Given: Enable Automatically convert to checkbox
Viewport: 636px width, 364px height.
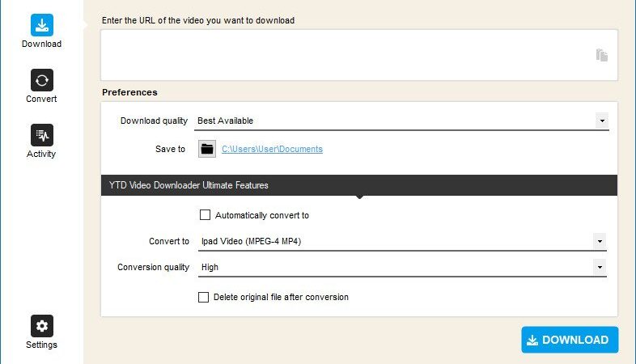Looking at the screenshot, I should click(205, 215).
